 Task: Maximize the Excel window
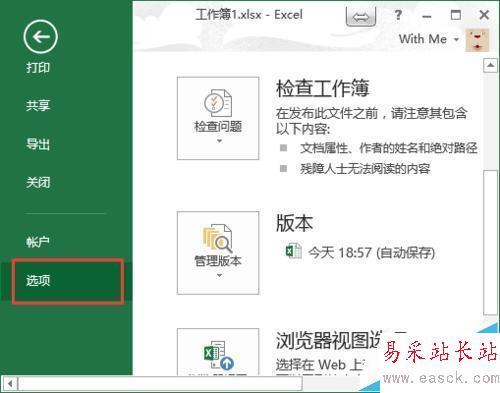456,15
